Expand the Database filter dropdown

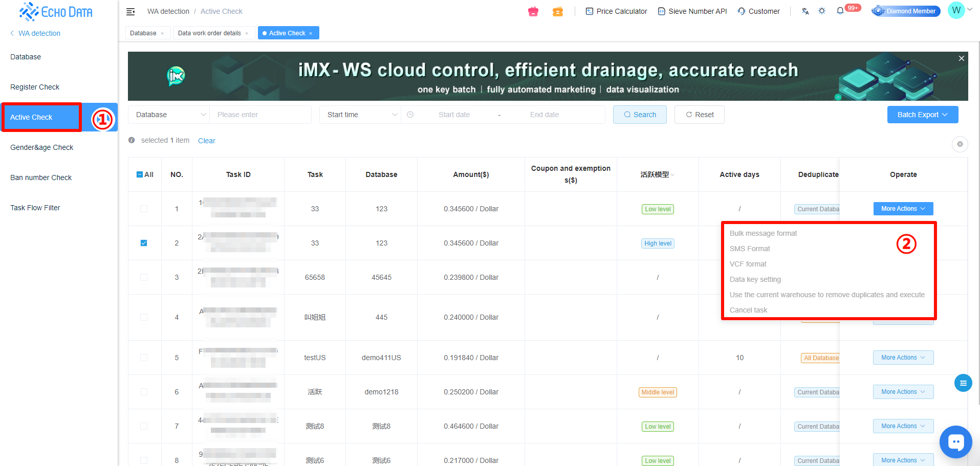pyautogui.click(x=169, y=115)
